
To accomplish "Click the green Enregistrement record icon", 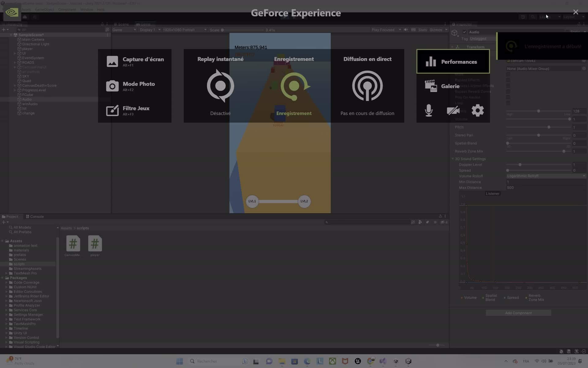I will click(x=294, y=86).
